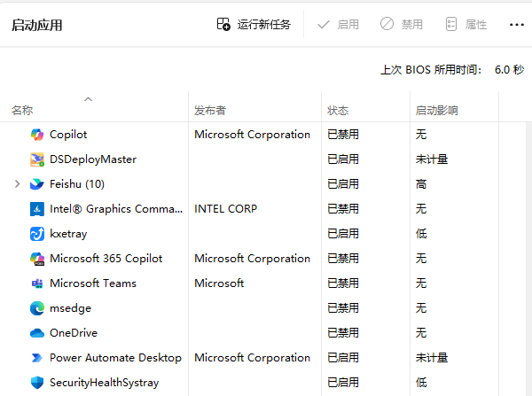Click the OneDrive cloud icon

pos(37,333)
